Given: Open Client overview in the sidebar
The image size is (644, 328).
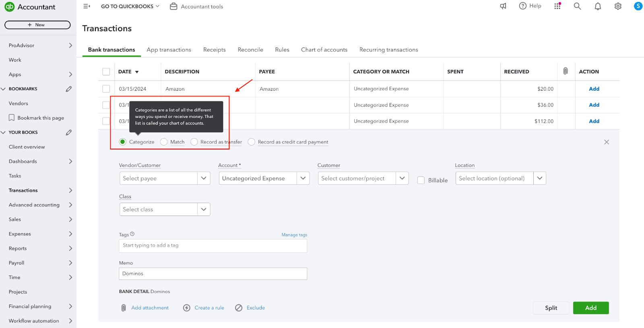Looking at the screenshot, I should (x=27, y=147).
